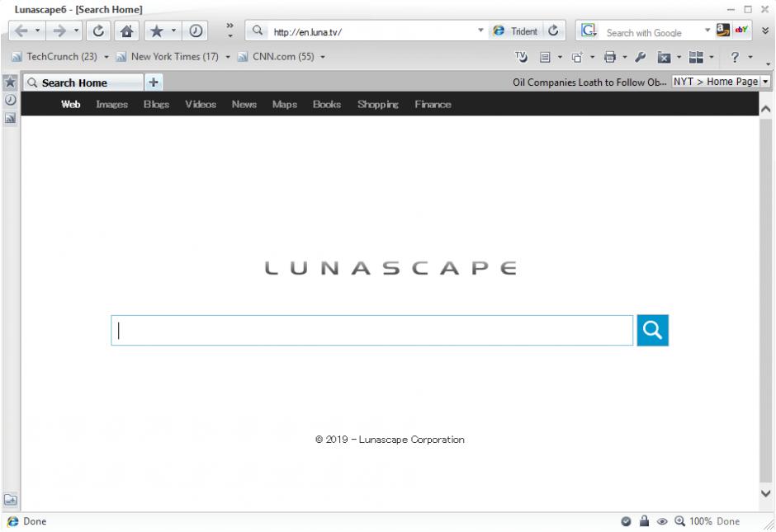Screen dimensions: 776x532
Task: Open History clock in navigation toolbar
Action: [x=196, y=31]
